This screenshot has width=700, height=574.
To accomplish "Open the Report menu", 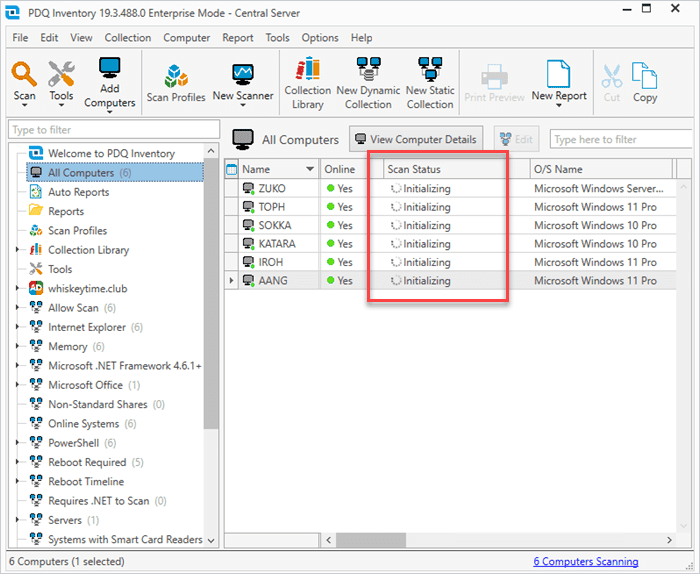I will [x=238, y=38].
